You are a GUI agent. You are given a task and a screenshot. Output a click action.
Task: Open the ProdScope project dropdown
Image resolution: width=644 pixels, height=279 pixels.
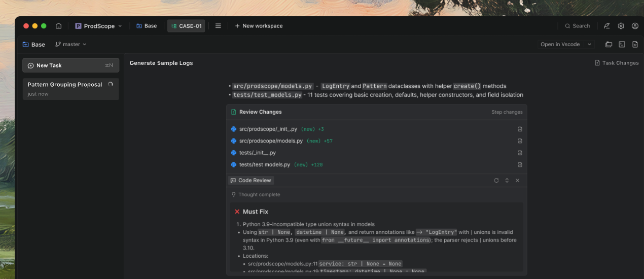click(x=98, y=26)
